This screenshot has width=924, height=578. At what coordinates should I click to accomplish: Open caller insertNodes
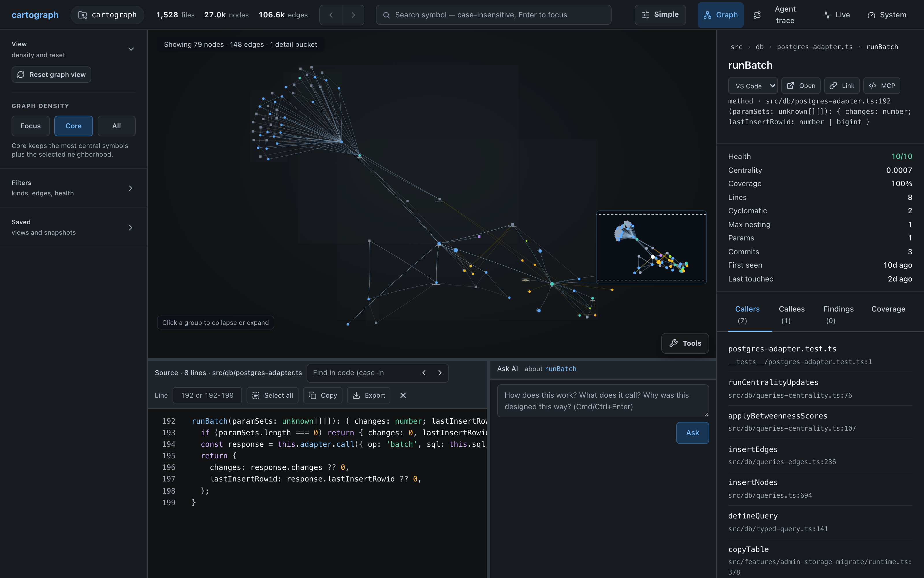tap(820, 488)
